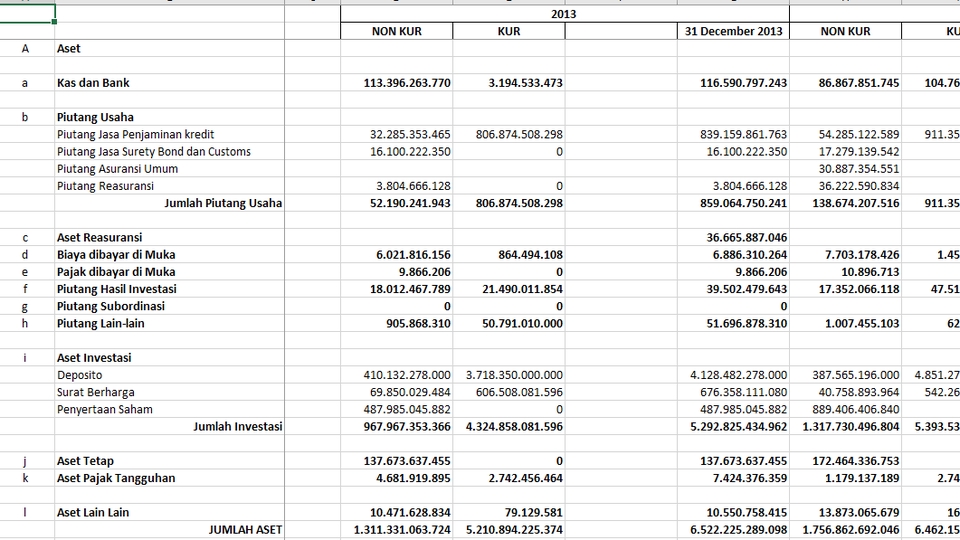Screen dimensions: 960x540
Task: Select cell with value 10.471.628.834
Action: pos(397,511)
